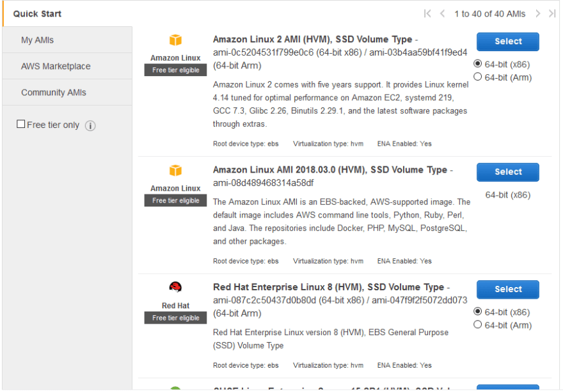Open the AWS Marketplace tab

click(67, 66)
